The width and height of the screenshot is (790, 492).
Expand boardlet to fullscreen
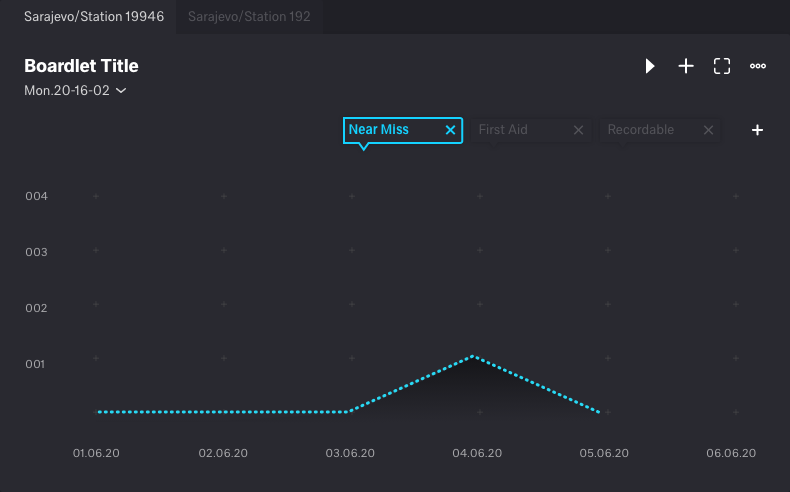coord(722,66)
